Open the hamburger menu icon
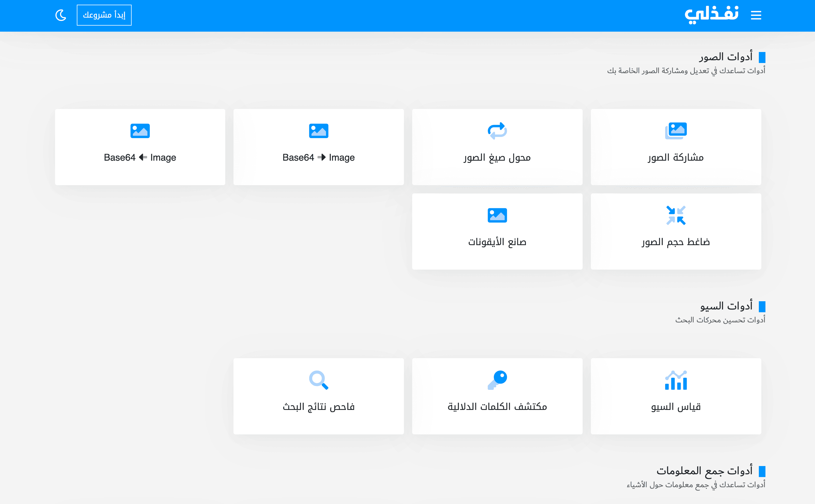 coord(756,15)
